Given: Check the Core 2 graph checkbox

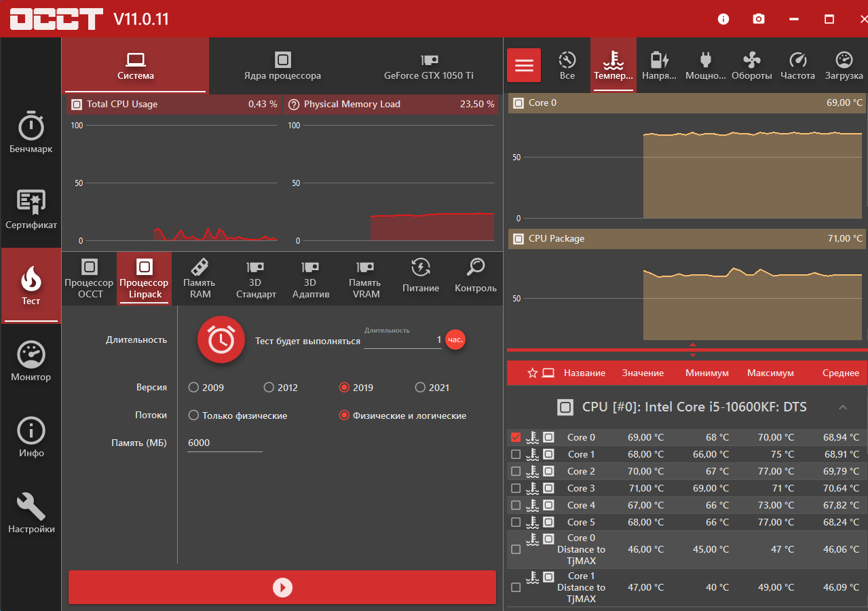Looking at the screenshot, I should click(x=516, y=471).
